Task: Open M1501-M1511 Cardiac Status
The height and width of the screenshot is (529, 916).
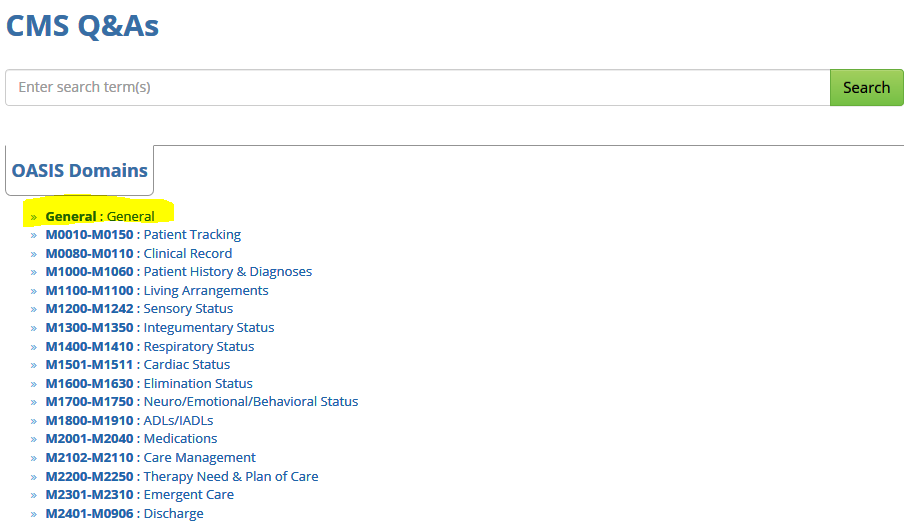Action: click(138, 365)
